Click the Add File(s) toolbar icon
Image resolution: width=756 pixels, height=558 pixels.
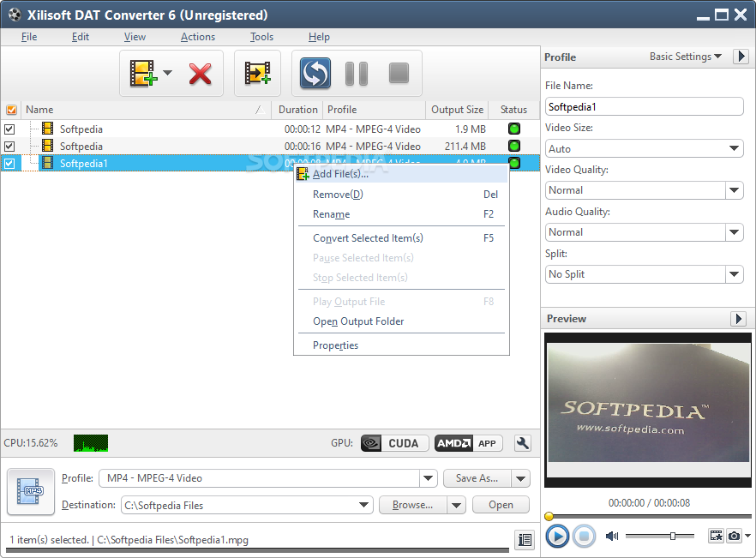point(143,74)
